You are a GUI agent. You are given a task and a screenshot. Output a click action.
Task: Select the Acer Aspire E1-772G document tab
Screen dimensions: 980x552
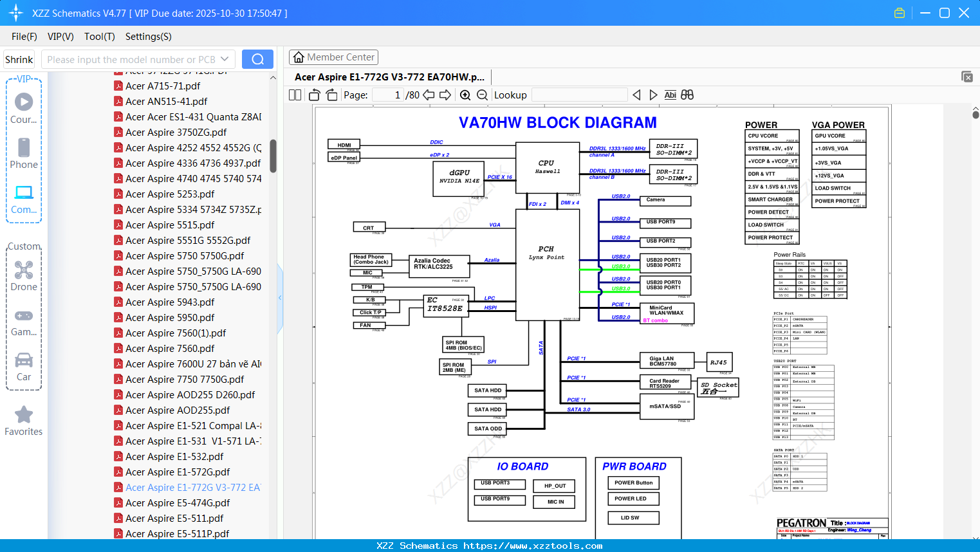(390, 77)
